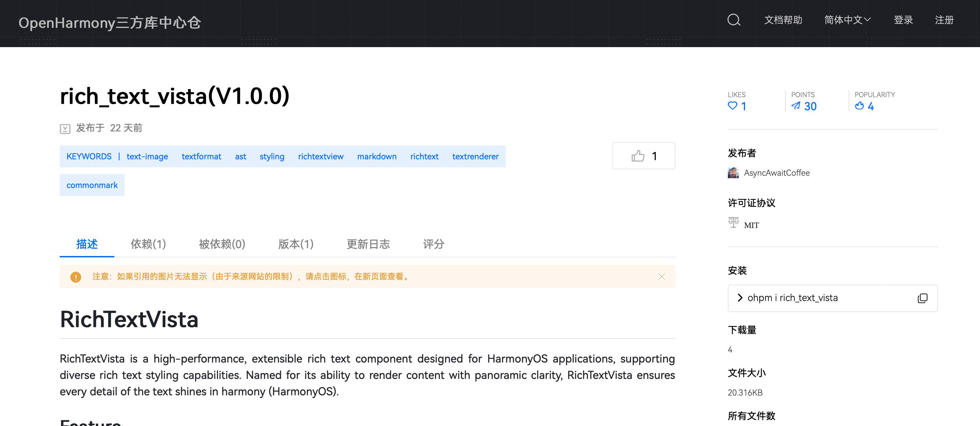This screenshot has width=980, height=426.
Task: Open the 版本(1) tab
Action: (x=296, y=244)
